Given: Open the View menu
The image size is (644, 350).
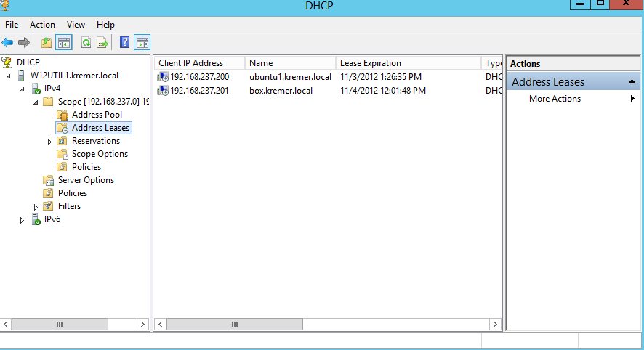Looking at the screenshot, I should [76, 25].
